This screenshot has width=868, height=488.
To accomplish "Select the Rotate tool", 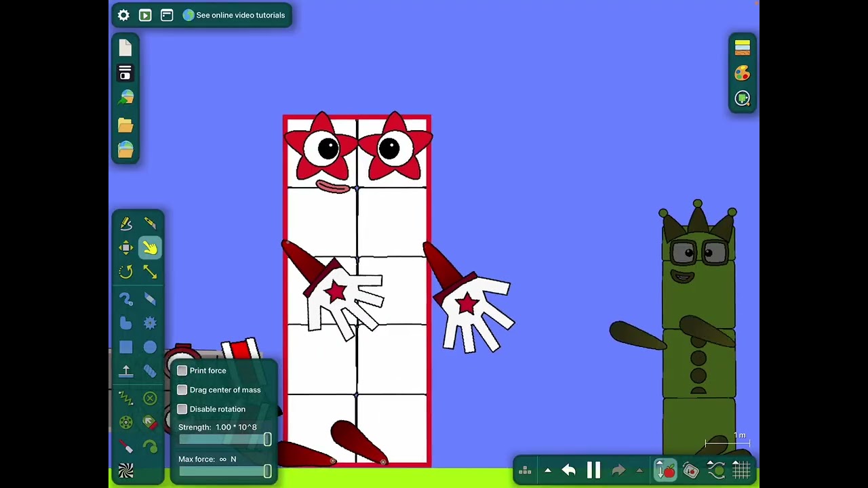I will click(126, 272).
